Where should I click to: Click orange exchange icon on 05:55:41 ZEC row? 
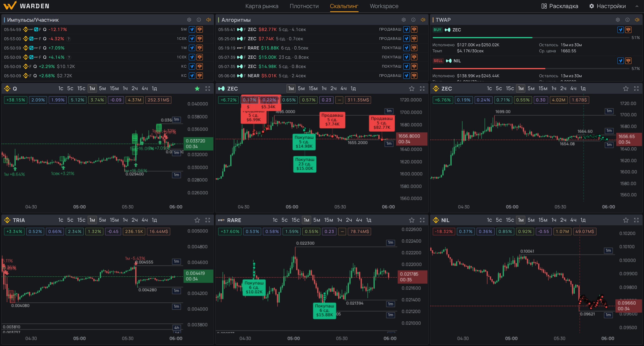pos(414,30)
